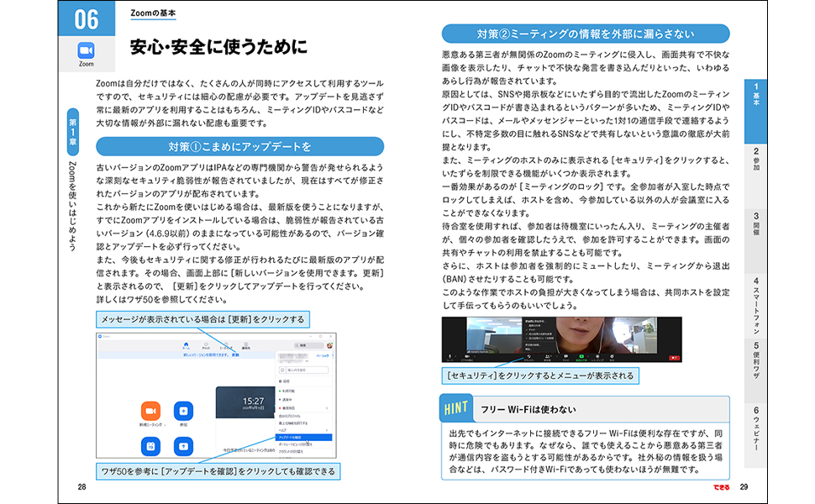815x504 pixels.
Task: Go to chapter tab 4 スマートフォン
Action: (755, 306)
